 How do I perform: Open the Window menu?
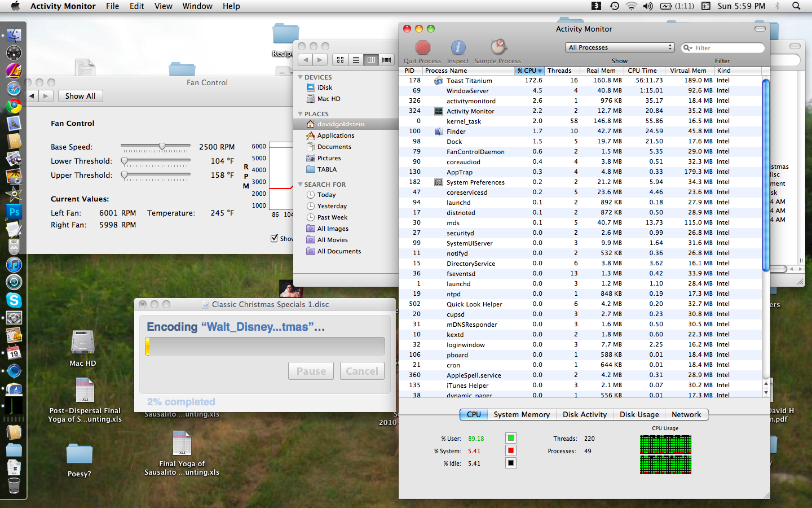(x=197, y=6)
